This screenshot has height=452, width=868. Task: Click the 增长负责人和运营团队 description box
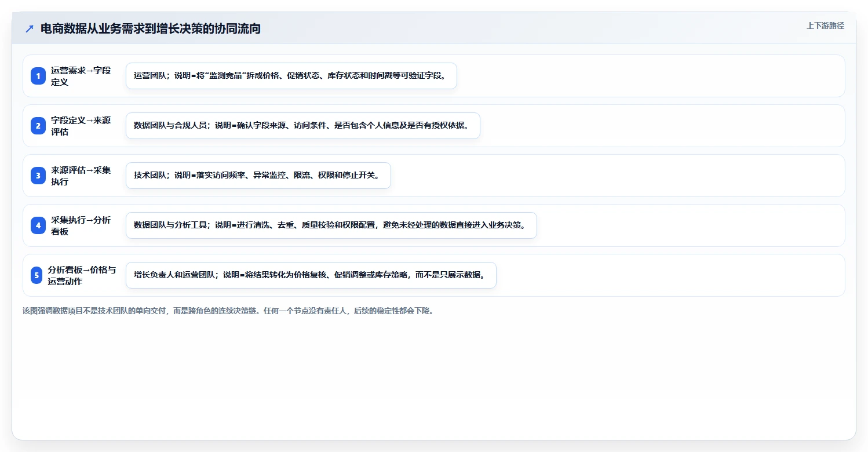(x=311, y=275)
